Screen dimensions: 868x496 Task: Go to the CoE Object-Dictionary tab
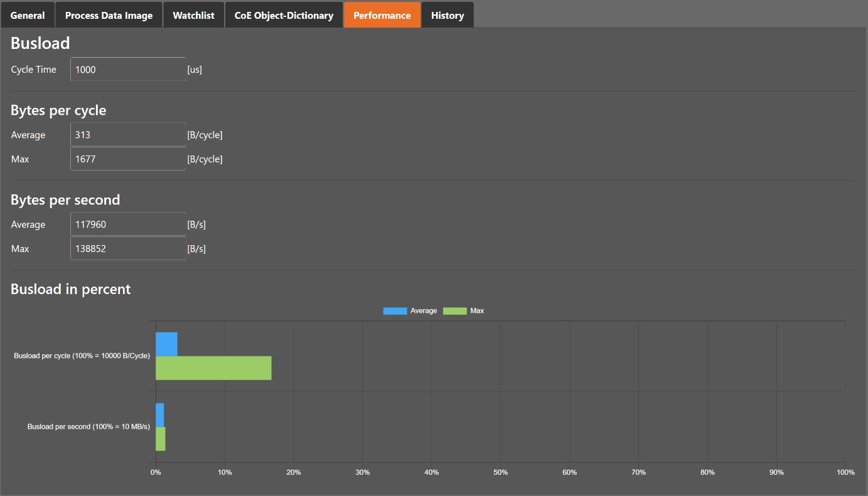pos(284,16)
